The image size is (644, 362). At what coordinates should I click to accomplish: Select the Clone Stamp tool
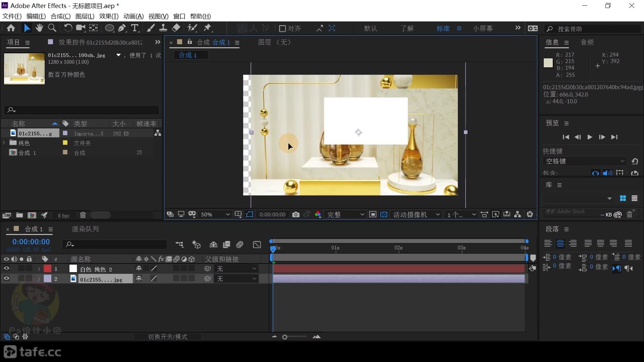(x=163, y=28)
